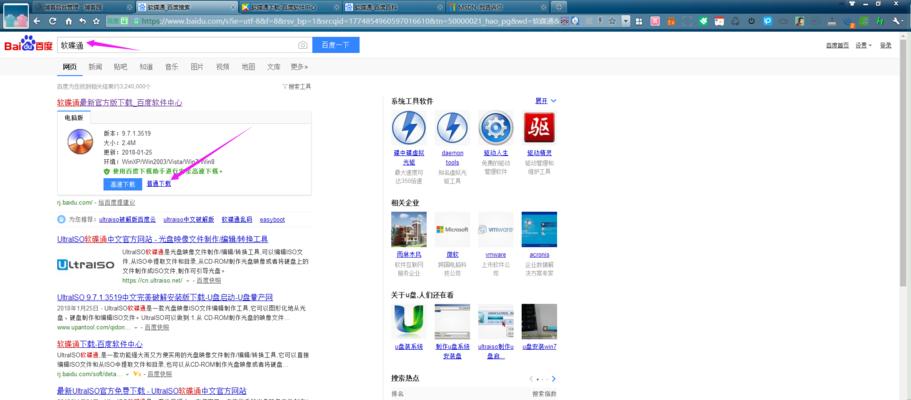Select the 网页 search category tab

tap(70, 67)
